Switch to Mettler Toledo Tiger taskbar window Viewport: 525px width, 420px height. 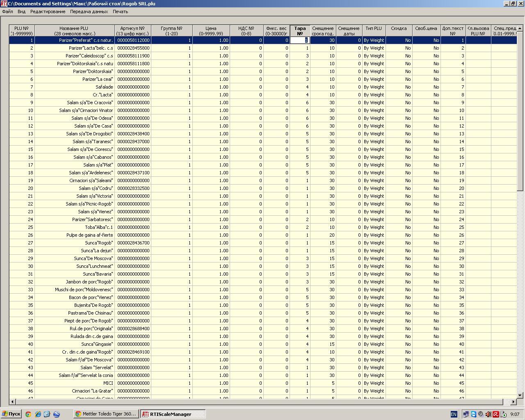click(x=106, y=414)
